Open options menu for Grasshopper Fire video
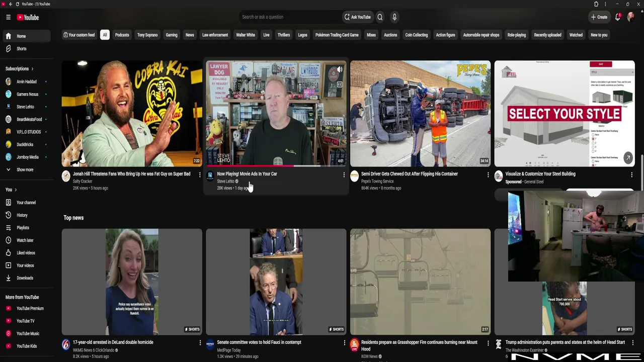The width and height of the screenshot is (644, 362). (488, 343)
